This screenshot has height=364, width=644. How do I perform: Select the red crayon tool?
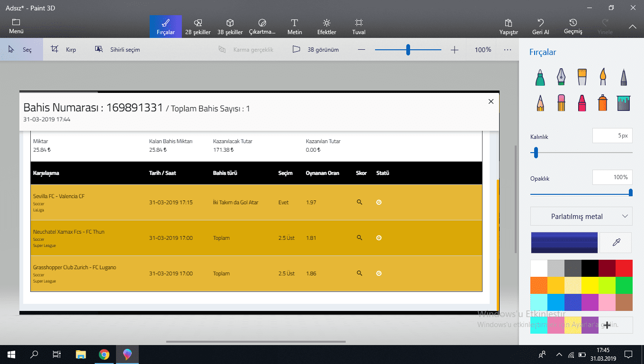[582, 102]
